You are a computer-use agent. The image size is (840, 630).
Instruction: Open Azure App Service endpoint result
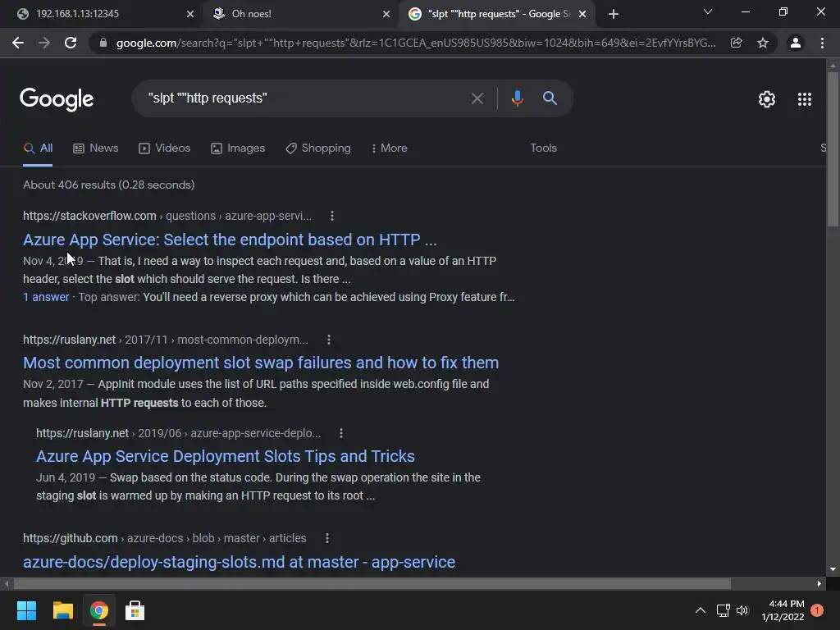click(x=230, y=240)
